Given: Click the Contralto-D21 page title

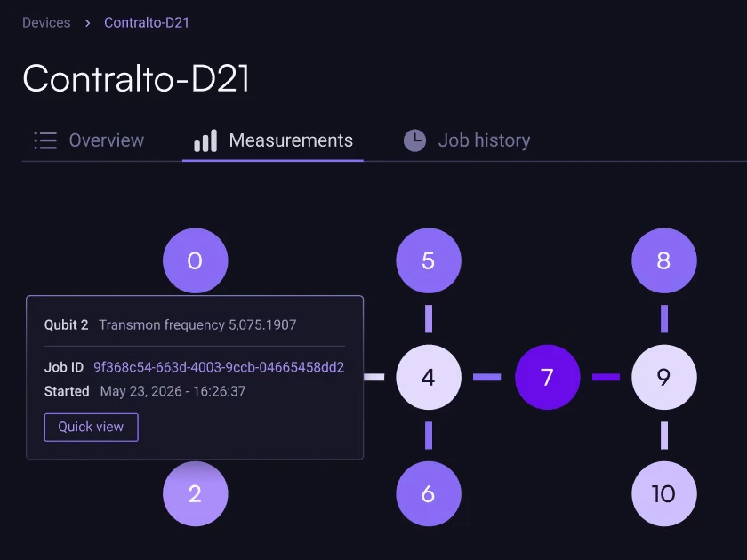Looking at the screenshot, I should pos(136,78).
